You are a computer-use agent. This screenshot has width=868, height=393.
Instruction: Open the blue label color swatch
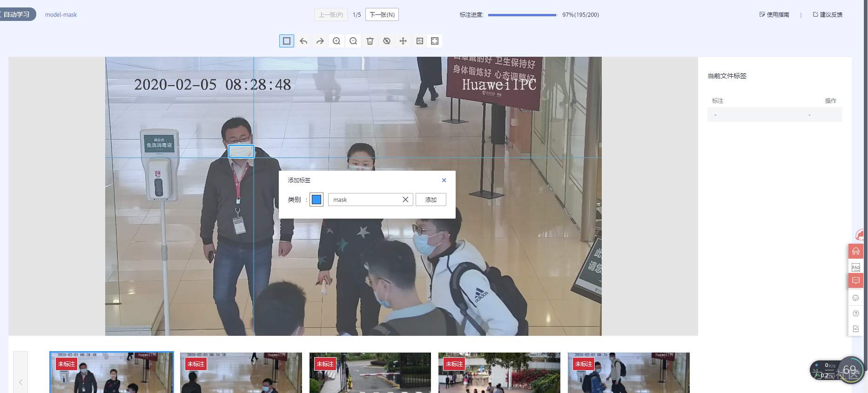coord(316,200)
